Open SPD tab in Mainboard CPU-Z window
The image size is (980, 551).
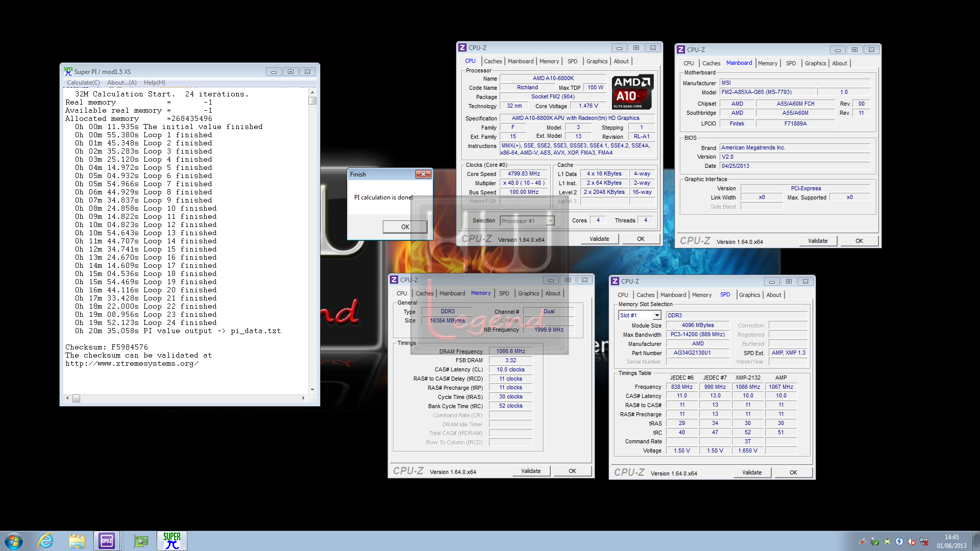(x=791, y=63)
